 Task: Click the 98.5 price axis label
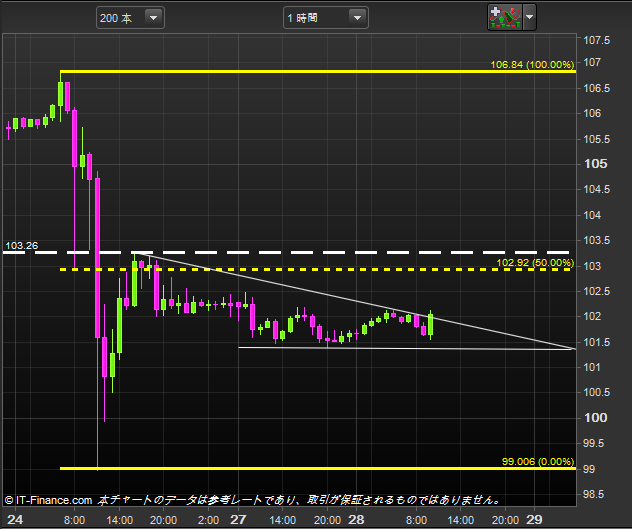tap(596, 494)
